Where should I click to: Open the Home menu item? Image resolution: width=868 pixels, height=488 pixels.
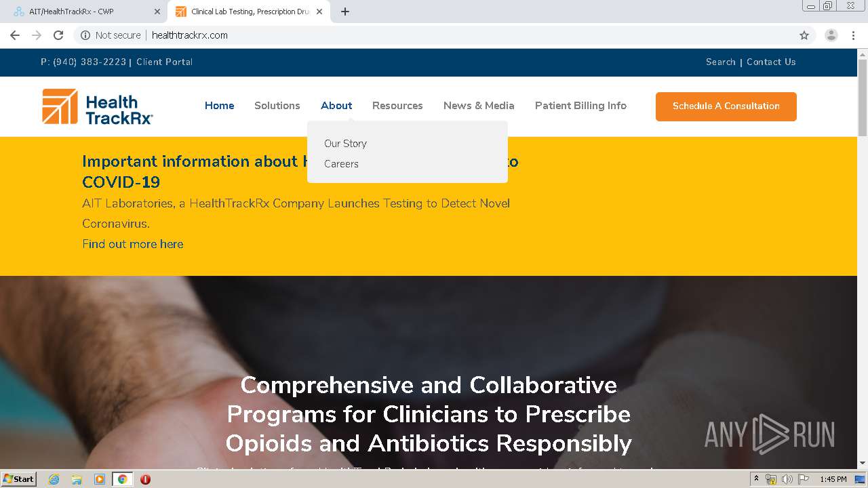(220, 106)
